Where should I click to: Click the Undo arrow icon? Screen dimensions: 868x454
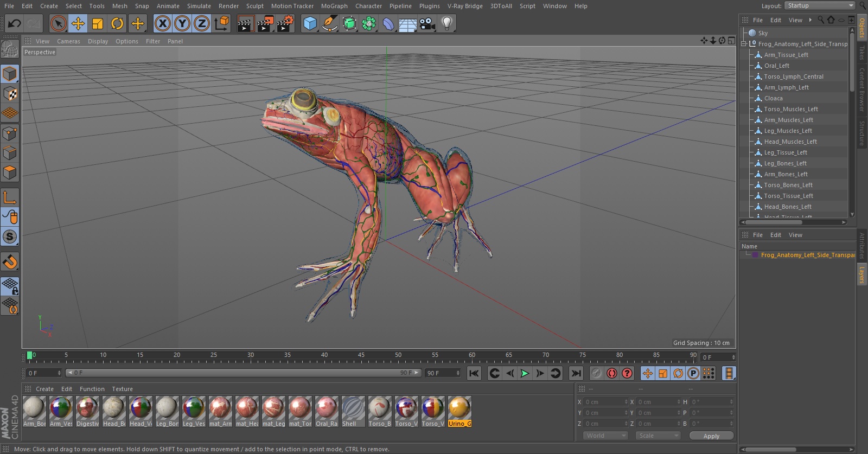15,23
